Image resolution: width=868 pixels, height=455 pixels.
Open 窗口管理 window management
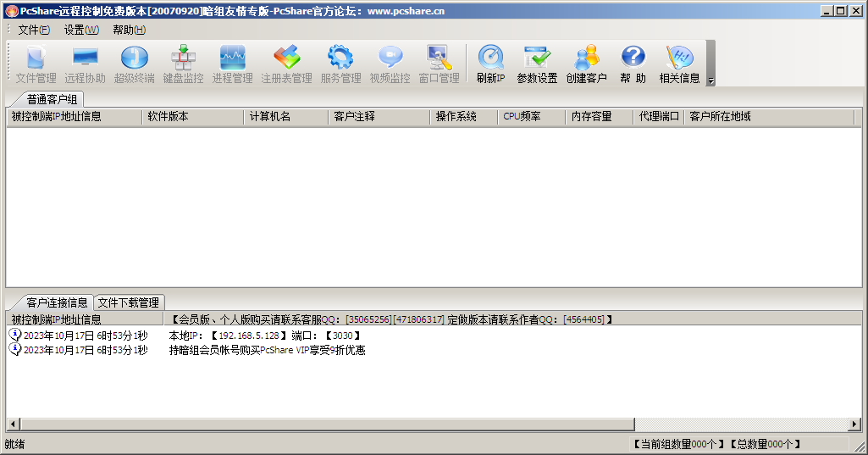click(x=439, y=64)
